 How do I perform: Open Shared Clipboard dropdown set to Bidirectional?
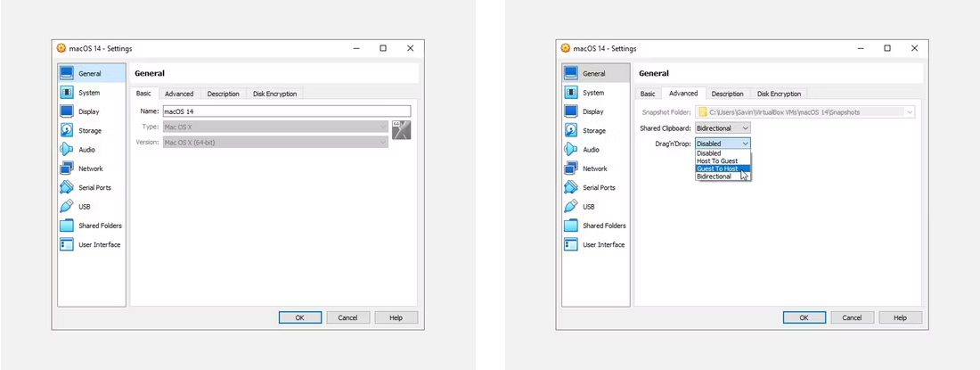pyautogui.click(x=723, y=128)
